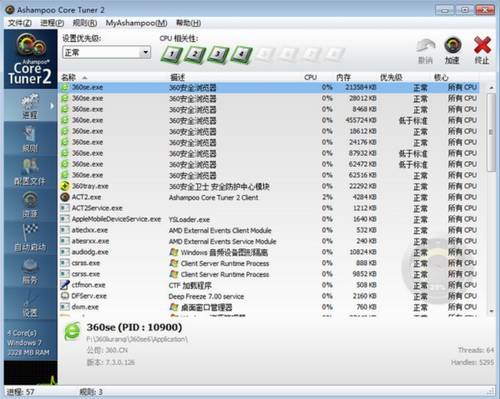This screenshot has width=500, height=399.
Task: Click the Core Tuner 2 logo
Action: 30,59
